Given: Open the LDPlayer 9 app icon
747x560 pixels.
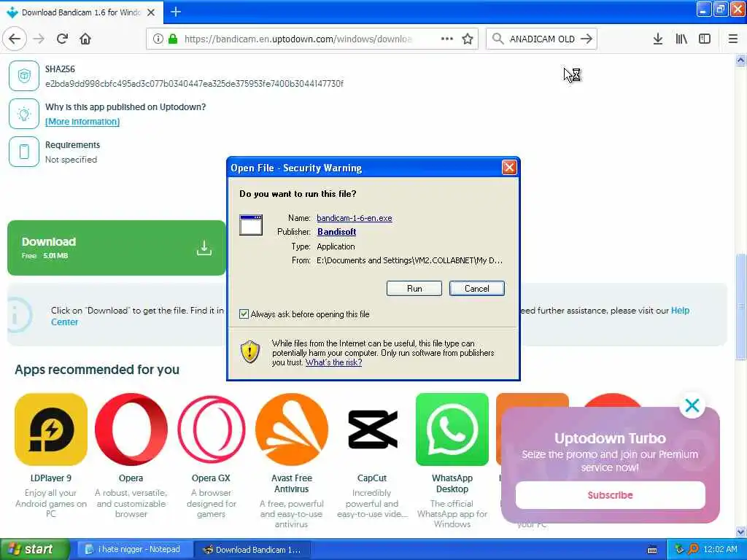Looking at the screenshot, I should tap(51, 429).
